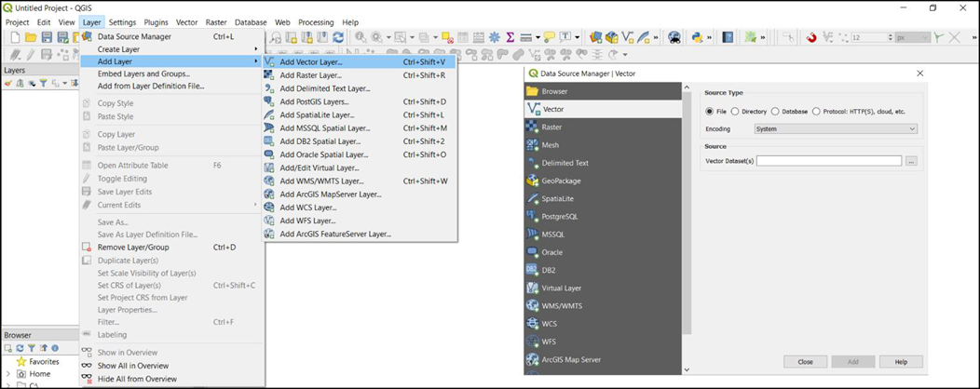Choose Add PostGIS Layers menu entry
980x389 pixels.
tap(360, 101)
